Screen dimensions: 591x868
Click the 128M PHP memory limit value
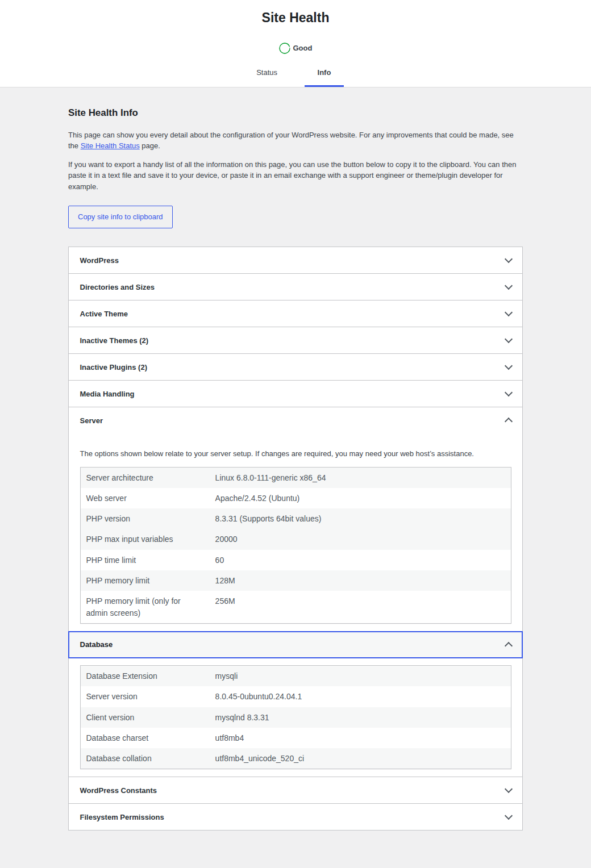click(x=225, y=581)
